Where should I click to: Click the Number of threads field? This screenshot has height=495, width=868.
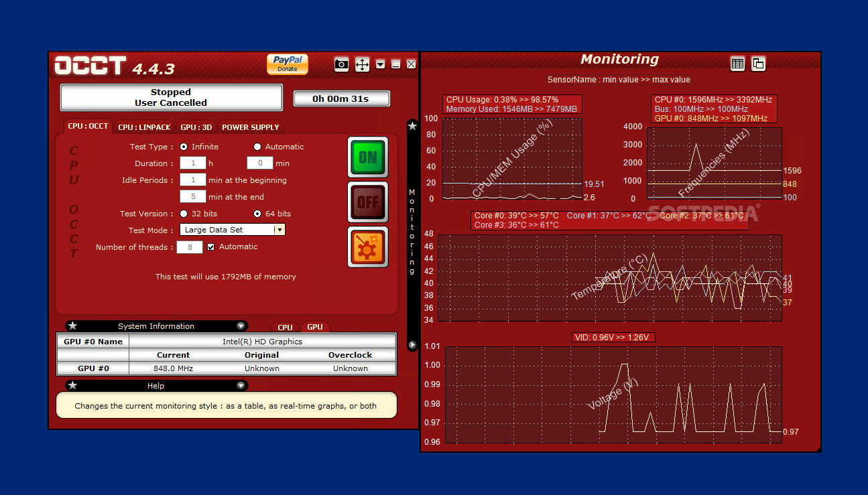click(190, 247)
